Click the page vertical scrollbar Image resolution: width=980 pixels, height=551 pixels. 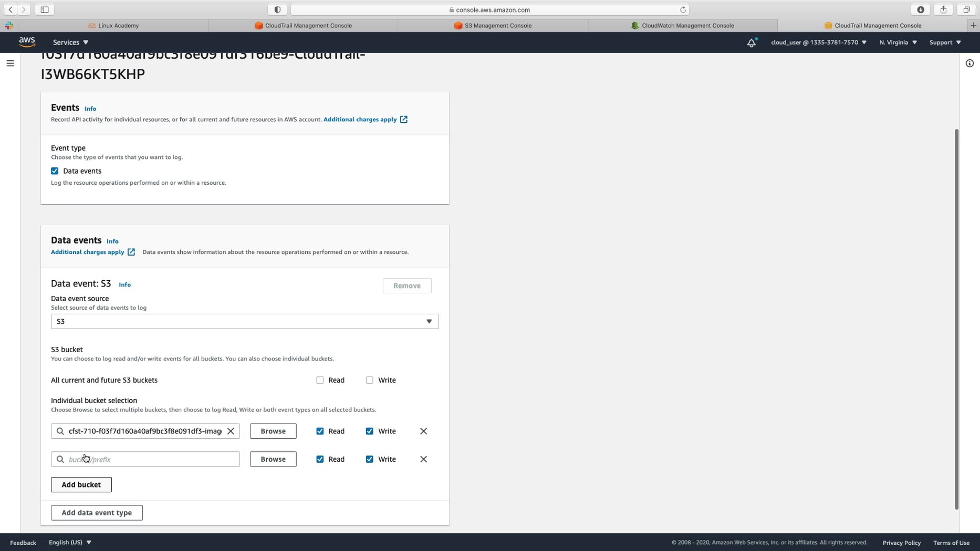pyautogui.click(x=956, y=319)
